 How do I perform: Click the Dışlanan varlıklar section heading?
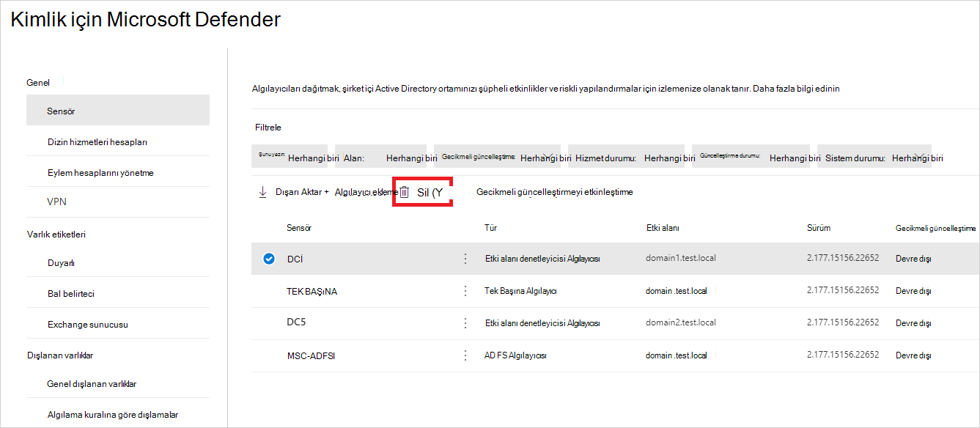(x=59, y=355)
